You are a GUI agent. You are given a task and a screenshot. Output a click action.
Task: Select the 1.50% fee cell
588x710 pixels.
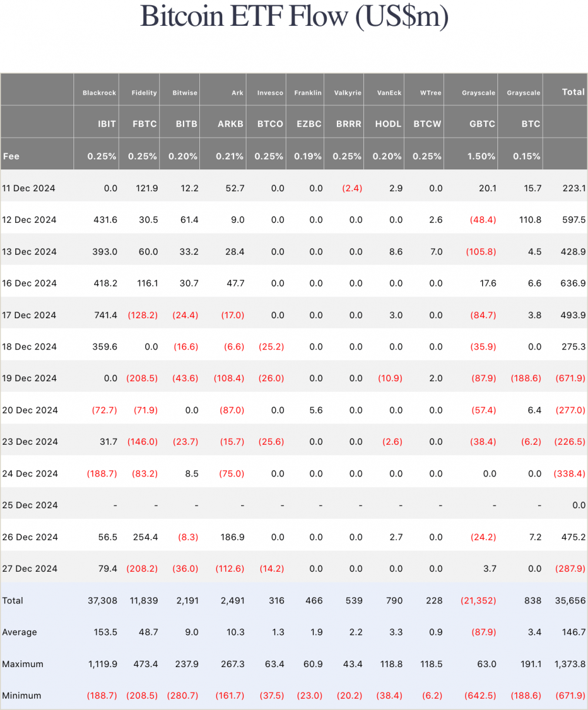click(x=481, y=156)
